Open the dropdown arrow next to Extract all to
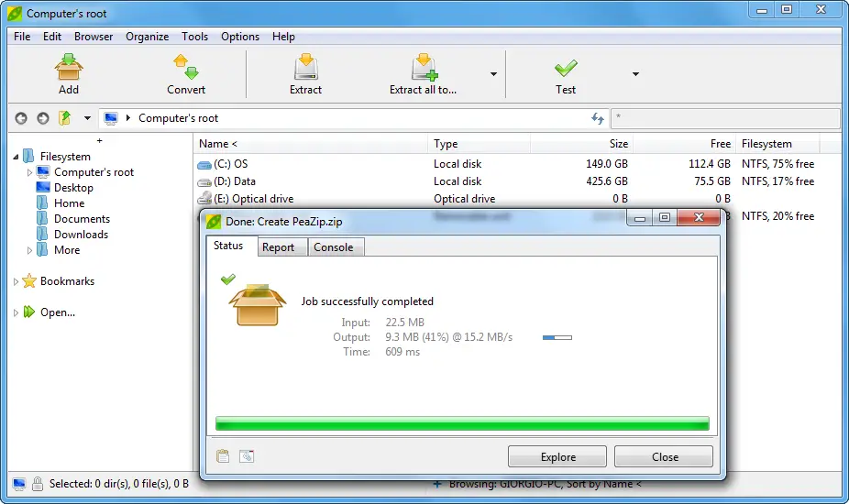849x504 pixels. pos(493,74)
